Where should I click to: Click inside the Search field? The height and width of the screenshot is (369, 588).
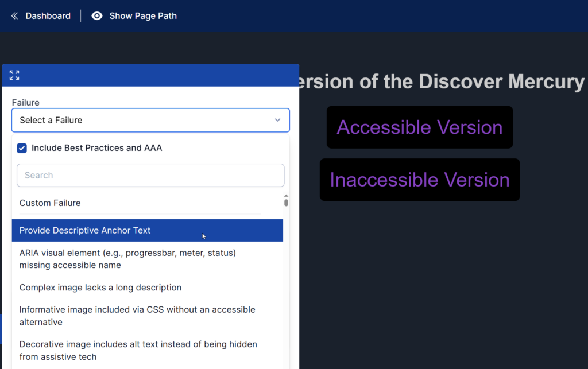tap(150, 175)
